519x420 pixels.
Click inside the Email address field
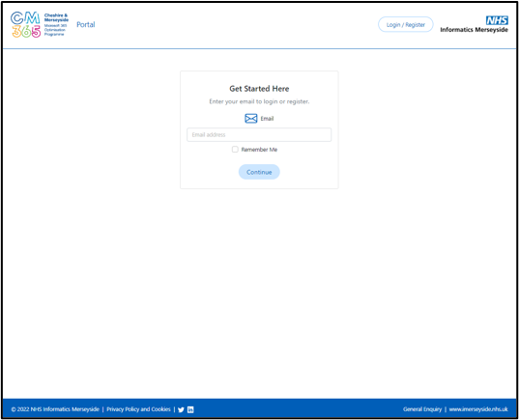pyautogui.click(x=259, y=134)
